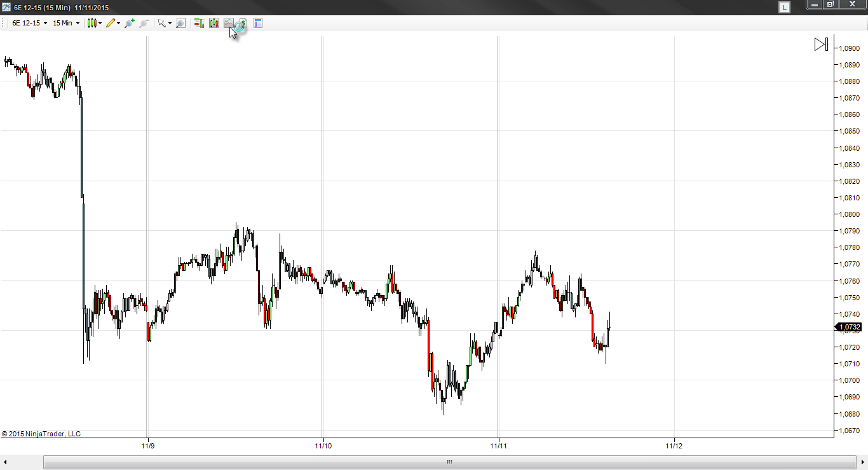Open the strategies icon with dollar sign
Viewport: 868px width, 470px height.
[242, 23]
